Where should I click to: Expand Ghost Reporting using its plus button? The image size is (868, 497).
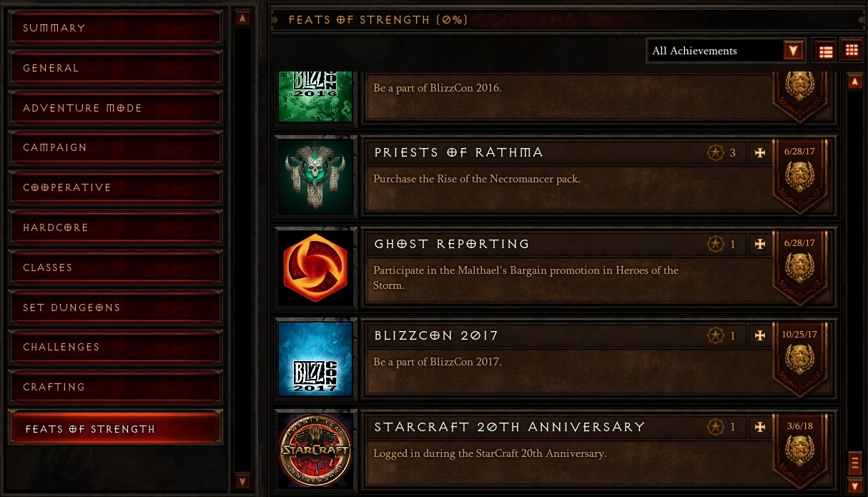(760, 244)
